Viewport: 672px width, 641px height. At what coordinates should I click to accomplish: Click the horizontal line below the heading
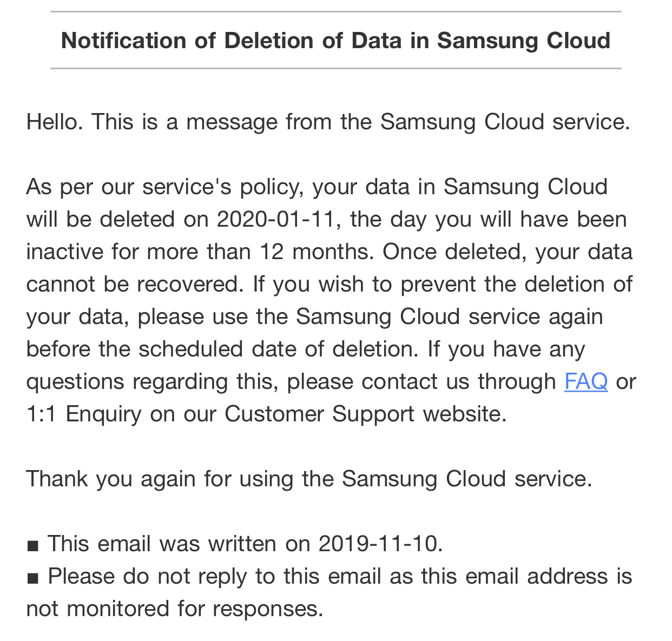pos(336,68)
